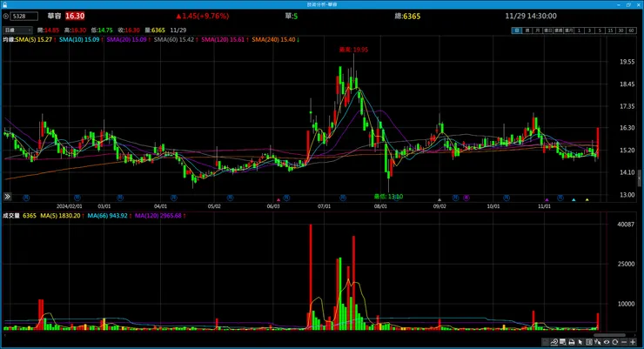
Task: Choose the 3-minute interval button
Action: (589, 30)
